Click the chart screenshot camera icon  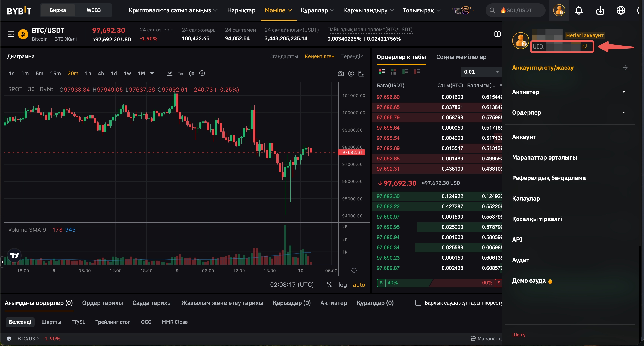[340, 74]
